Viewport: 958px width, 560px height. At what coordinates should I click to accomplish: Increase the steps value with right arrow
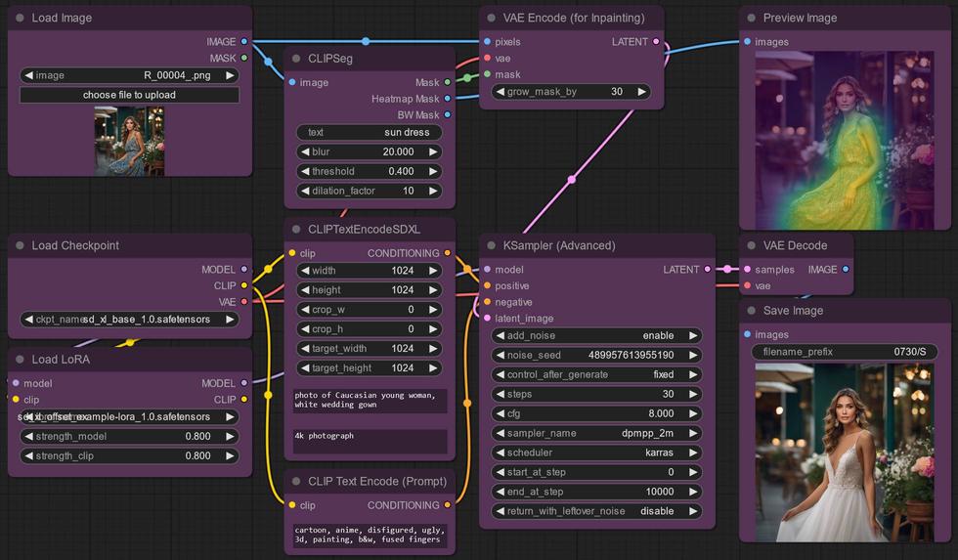693,394
